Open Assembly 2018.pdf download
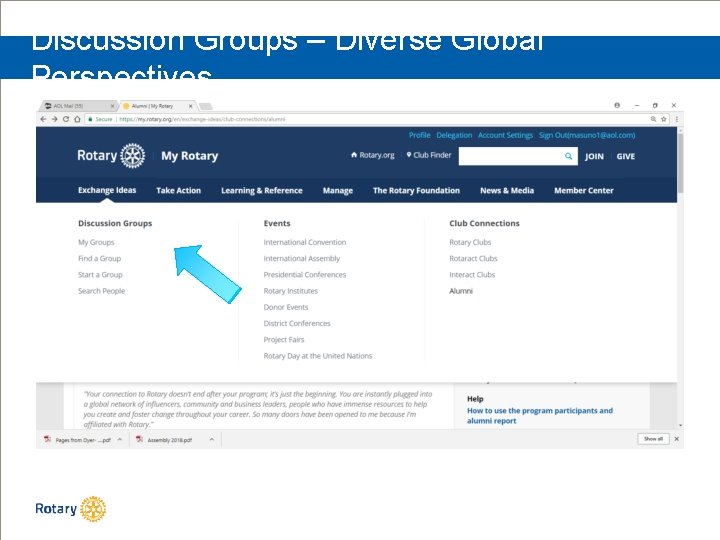This screenshot has height=540, width=720. (x=164, y=440)
